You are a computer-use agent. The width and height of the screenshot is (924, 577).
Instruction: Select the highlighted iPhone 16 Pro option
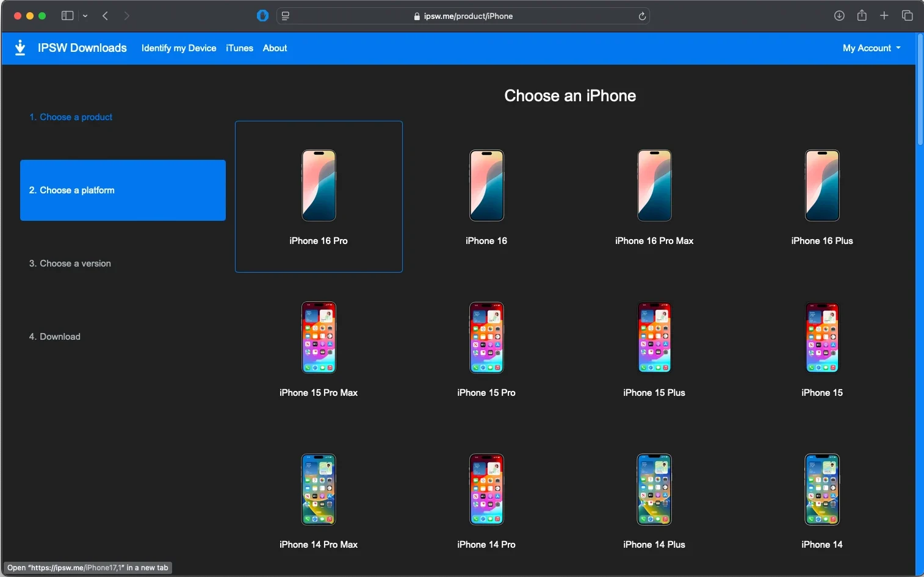318,196
